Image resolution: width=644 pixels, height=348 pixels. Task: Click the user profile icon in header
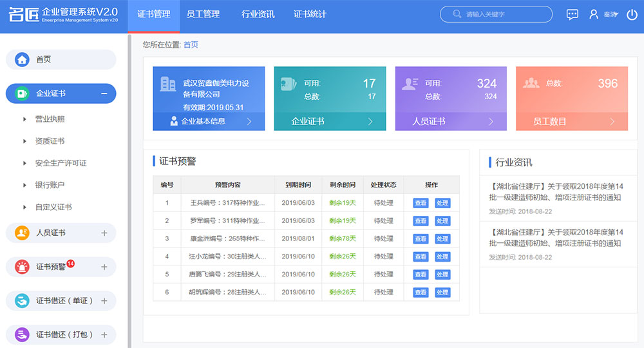[x=594, y=14]
